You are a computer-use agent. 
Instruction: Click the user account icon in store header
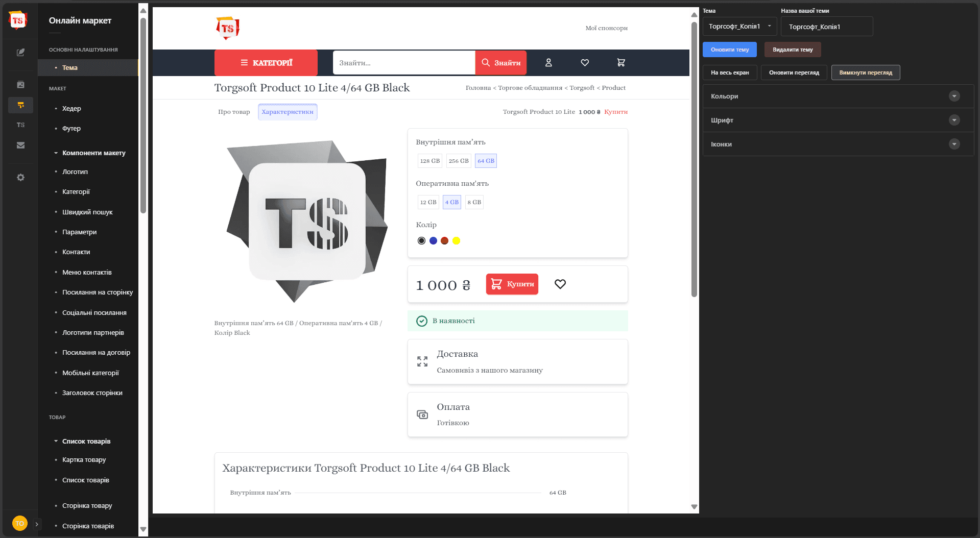tap(548, 63)
